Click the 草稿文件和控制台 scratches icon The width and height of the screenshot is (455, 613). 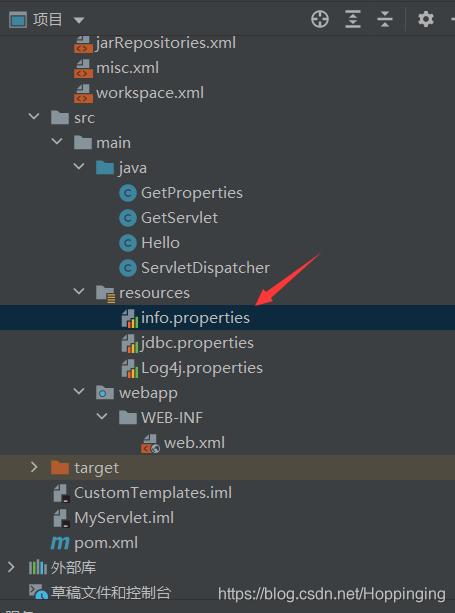coord(38,592)
